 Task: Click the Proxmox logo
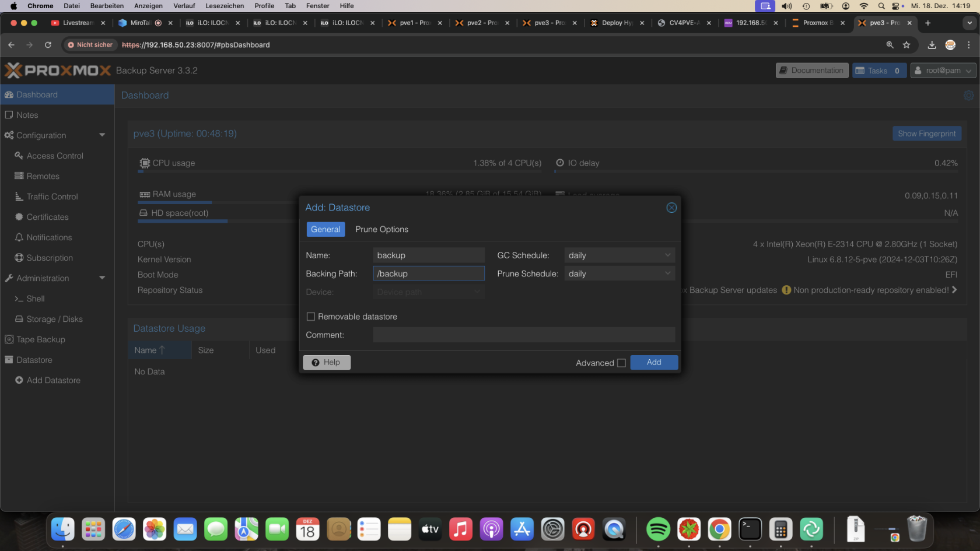point(58,71)
